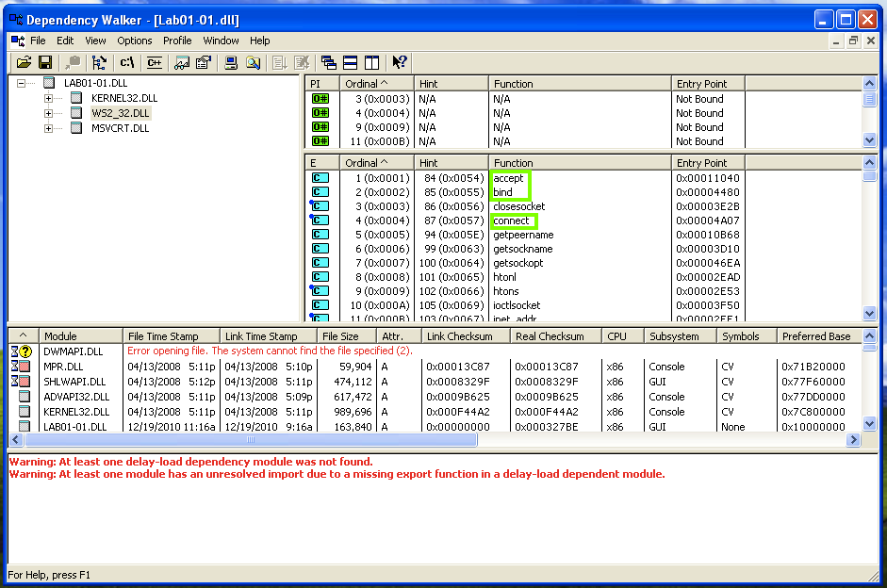Toggle the undecorate C++ functions button
This screenshot has width=887, height=588.
(154, 62)
